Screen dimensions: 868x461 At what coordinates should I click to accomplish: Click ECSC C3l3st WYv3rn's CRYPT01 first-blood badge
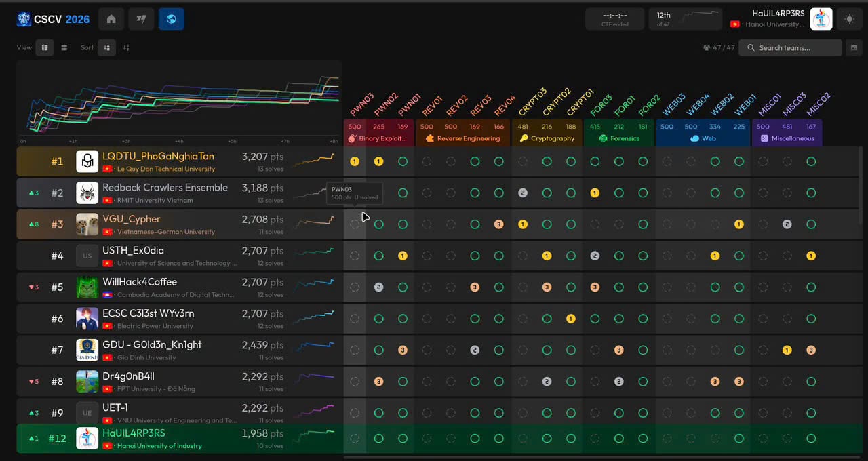571,319
